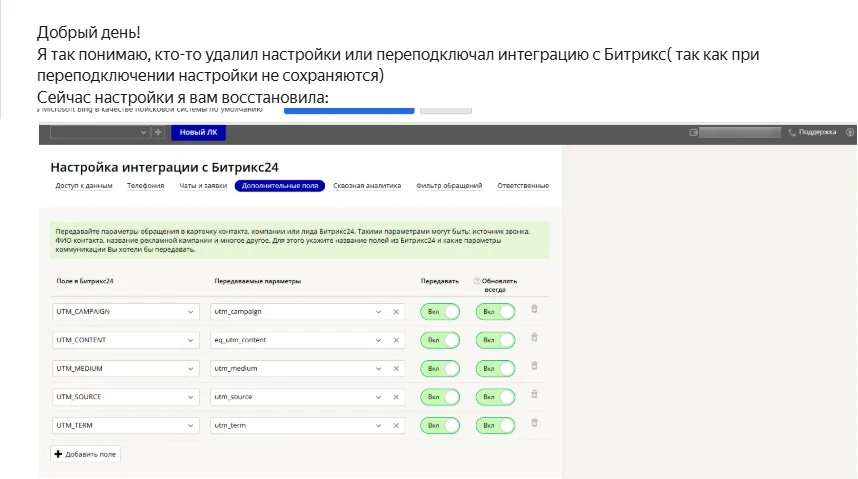This screenshot has width=858, height=479.
Task: Toggle Передавать switch for UTM_SOURCE
Action: 440,397
